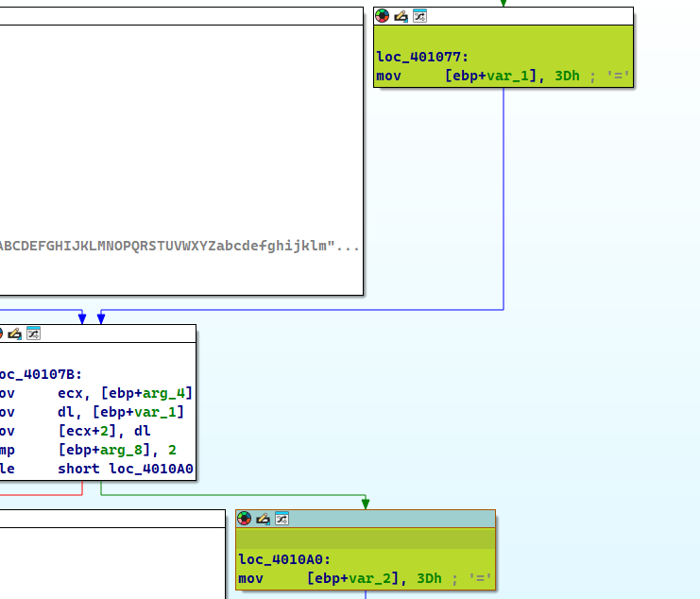
Task: Open node color picker for loc_401077 block
Action: point(383,16)
